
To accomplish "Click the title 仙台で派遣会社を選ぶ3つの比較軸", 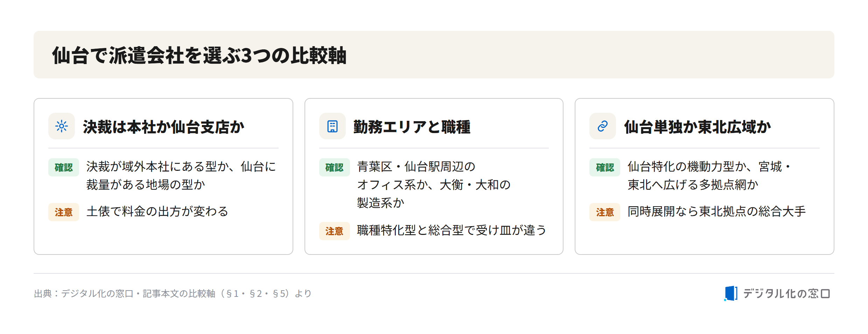I will pos(199,55).
